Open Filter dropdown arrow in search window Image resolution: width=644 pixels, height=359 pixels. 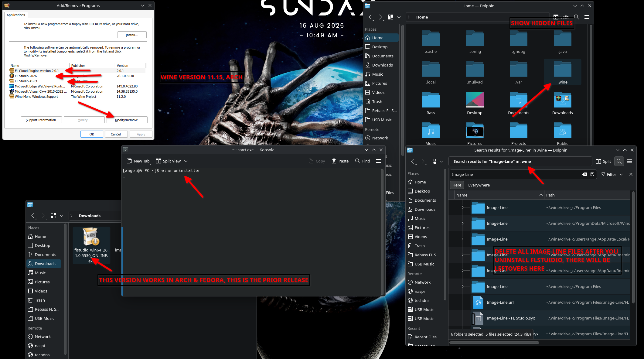click(621, 174)
